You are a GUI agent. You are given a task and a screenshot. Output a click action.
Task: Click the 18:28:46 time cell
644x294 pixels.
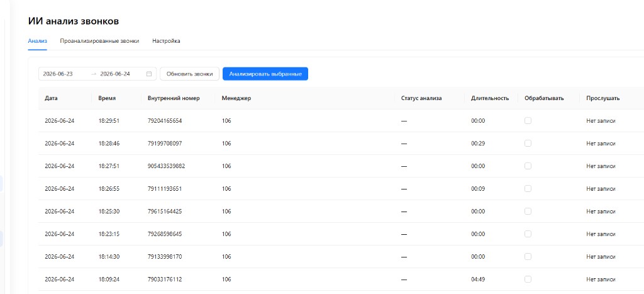[109, 144]
